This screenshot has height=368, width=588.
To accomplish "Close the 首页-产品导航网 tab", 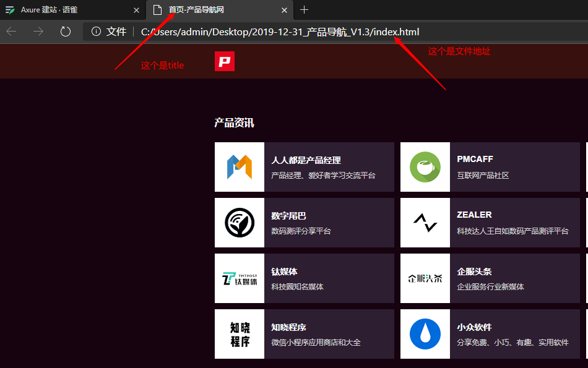I will pyautogui.click(x=284, y=11).
